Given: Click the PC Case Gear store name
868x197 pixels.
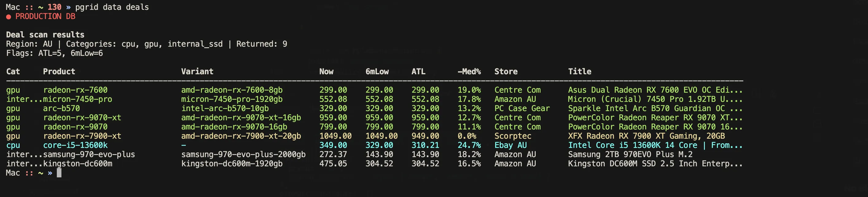Looking at the screenshot, I should pyautogui.click(x=522, y=108).
